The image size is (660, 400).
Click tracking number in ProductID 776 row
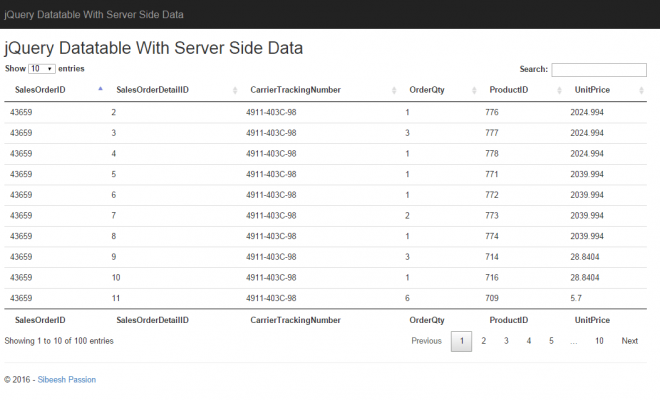click(x=271, y=112)
